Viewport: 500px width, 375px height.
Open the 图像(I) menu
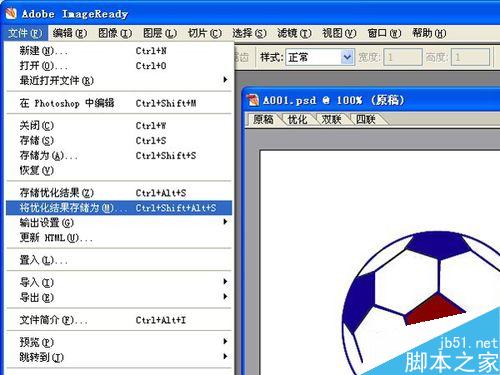(x=115, y=33)
